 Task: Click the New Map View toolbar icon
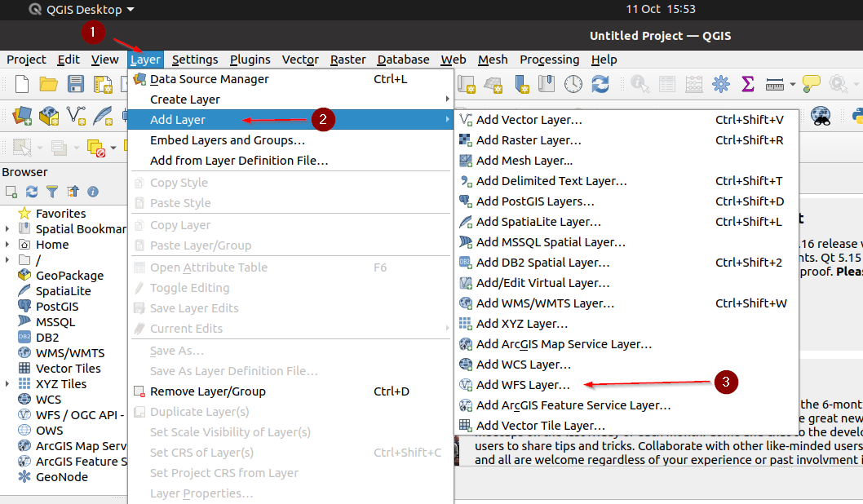pos(466,84)
